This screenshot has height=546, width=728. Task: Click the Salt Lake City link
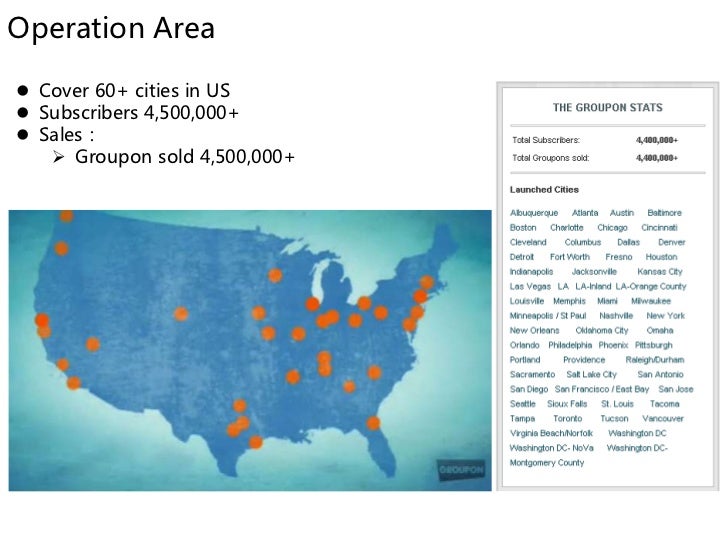coord(592,374)
